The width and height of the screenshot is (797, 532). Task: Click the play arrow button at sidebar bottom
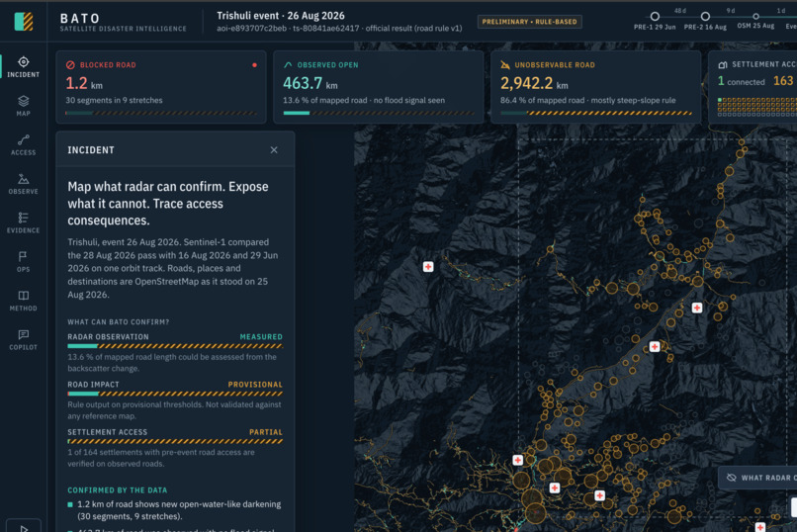pyautogui.click(x=24, y=527)
